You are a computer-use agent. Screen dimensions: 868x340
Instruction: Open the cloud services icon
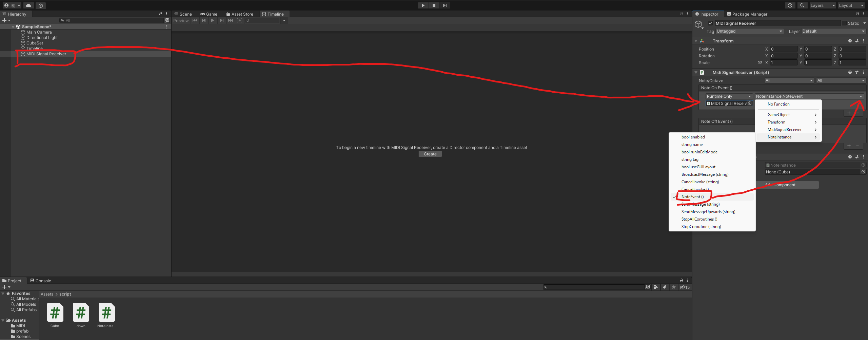point(28,5)
